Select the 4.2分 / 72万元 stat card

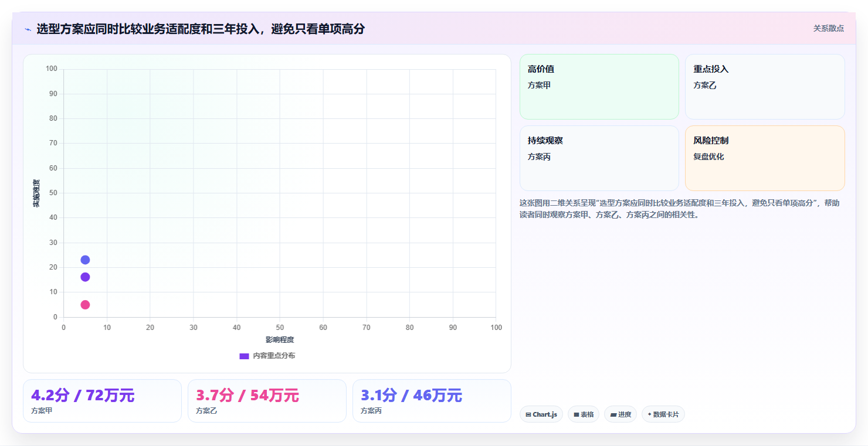tap(102, 401)
